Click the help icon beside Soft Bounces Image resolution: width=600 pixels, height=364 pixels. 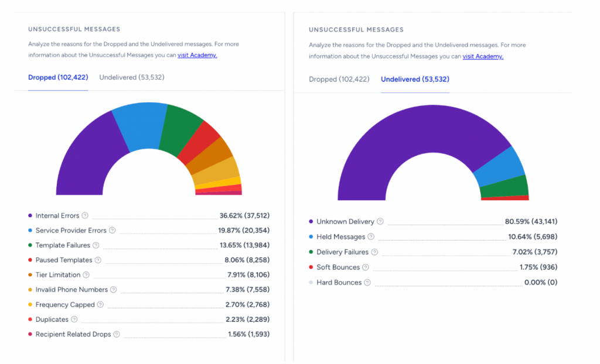click(x=366, y=267)
